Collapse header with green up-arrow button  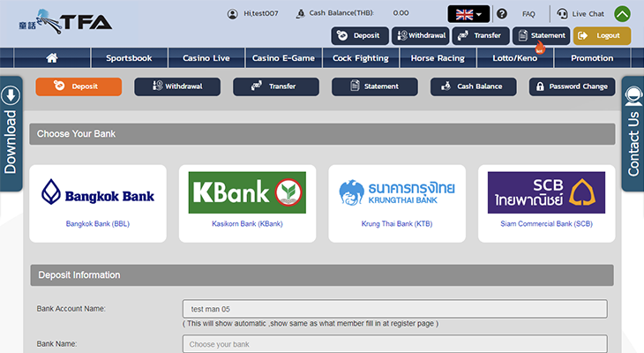622,14
